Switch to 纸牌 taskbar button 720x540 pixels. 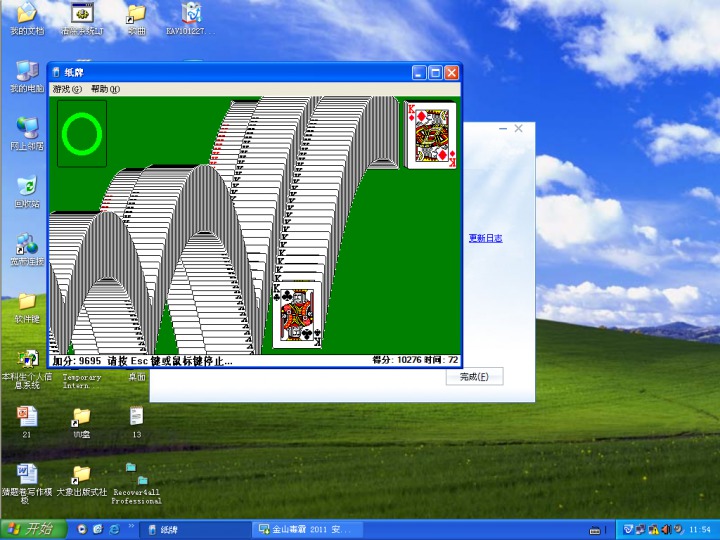194,530
